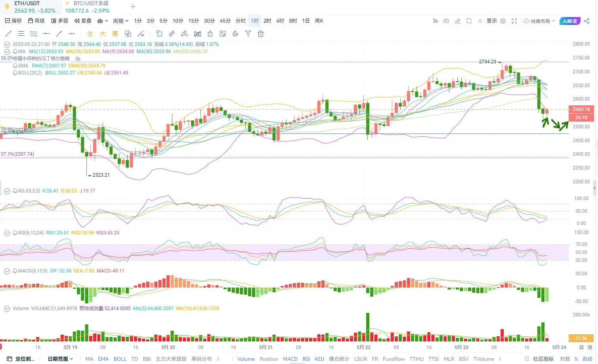Select the arrow line drawing tool
The height and width of the screenshot is (364, 598).
59,34
